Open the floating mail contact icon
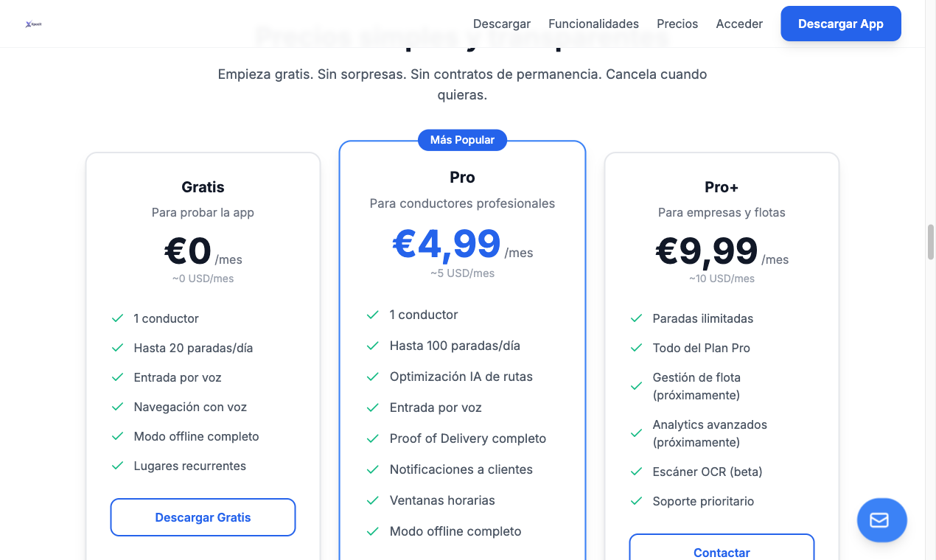Image resolution: width=936 pixels, height=560 pixels. click(x=881, y=520)
